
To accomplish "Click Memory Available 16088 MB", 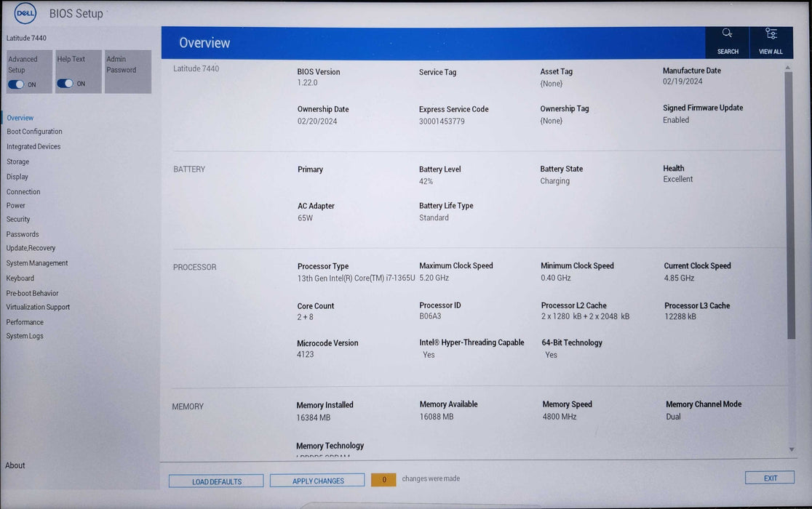I will tap(437, 417).
